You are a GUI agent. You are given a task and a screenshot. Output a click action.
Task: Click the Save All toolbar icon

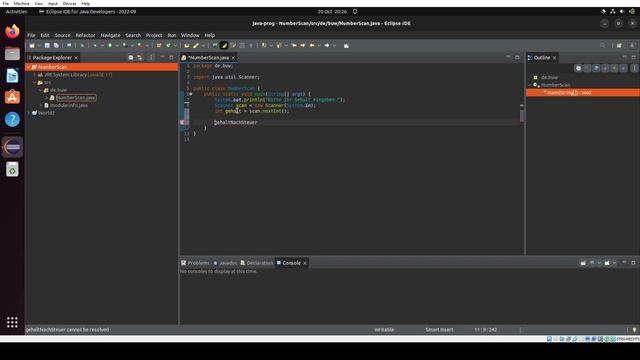(x=56, y=46)
